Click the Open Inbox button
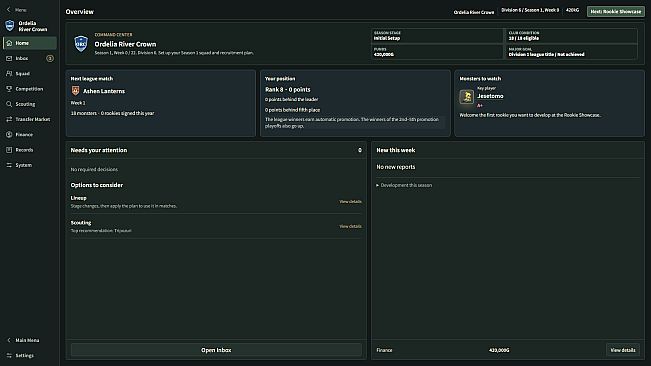 pyautogui.click(x=216, y=350)
